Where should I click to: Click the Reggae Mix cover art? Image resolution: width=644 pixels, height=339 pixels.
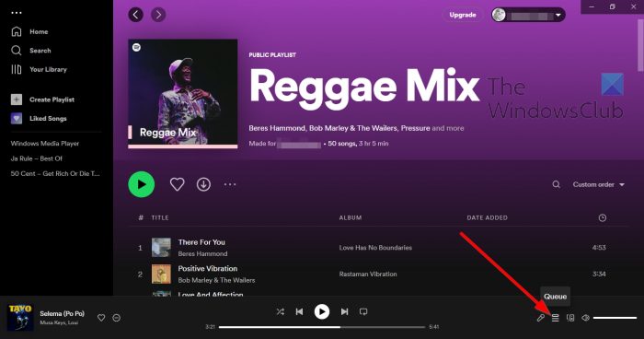(183, 94)
